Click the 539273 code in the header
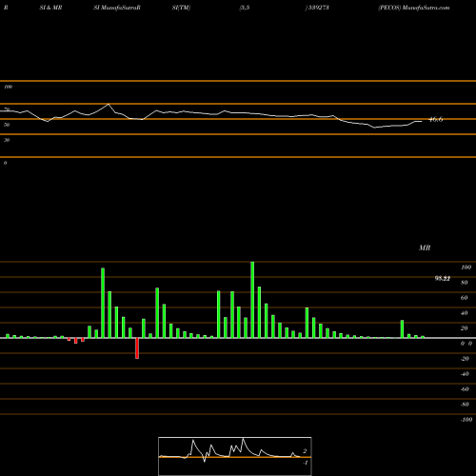 tap(318, 8)
